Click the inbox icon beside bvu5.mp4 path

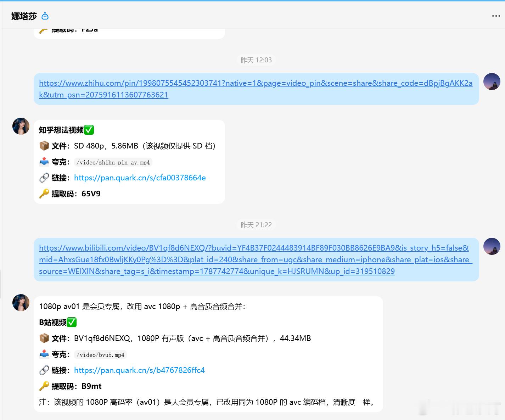tap(44, 354)
